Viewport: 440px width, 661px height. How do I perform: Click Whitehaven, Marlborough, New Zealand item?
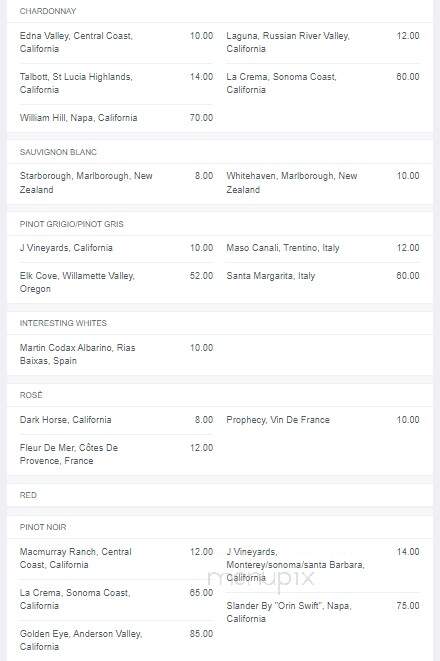pos(323,183)
